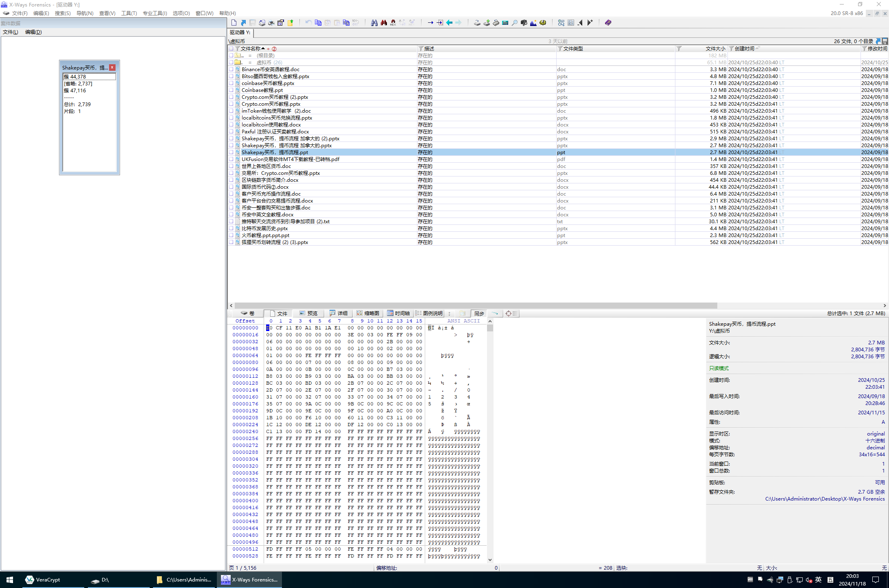Image resolution: width=889 pixels, height=588 pixels.
Task: Click the hex view vertical scrollbar thumb
Action: (x=490, y=328)
